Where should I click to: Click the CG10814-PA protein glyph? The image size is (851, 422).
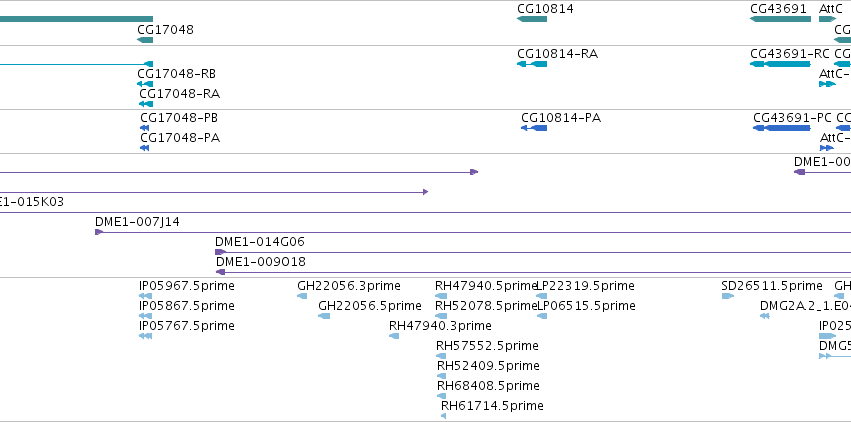click(x=534, y=128)
